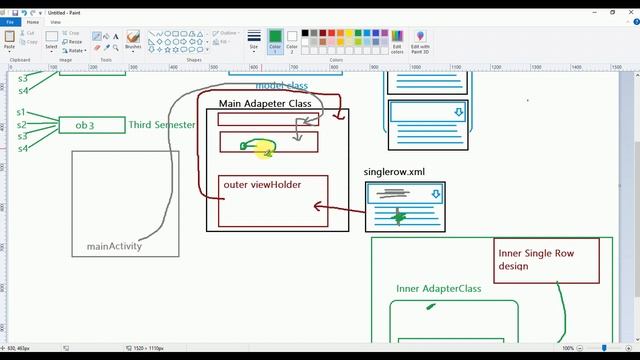This screenshot has width=640, height=360.
Task: Expand the Paste dropdown arrow
Action: [x=9, y=51]
